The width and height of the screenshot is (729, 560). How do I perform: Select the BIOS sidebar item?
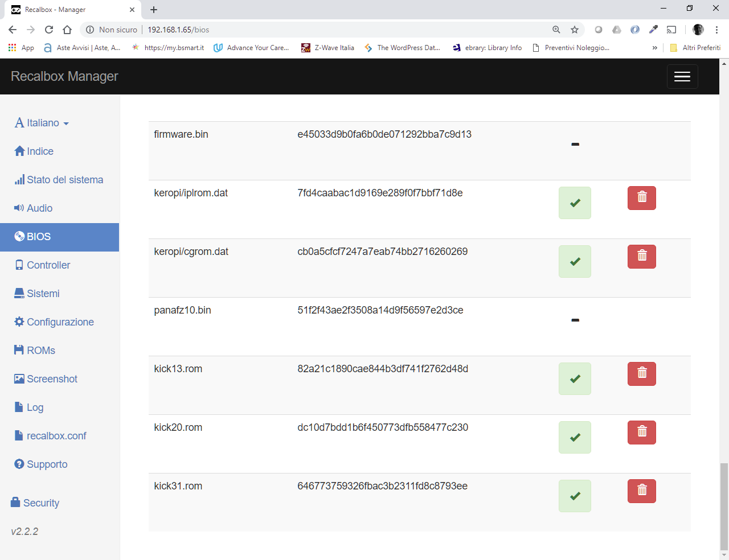click(x=59, y=237)
